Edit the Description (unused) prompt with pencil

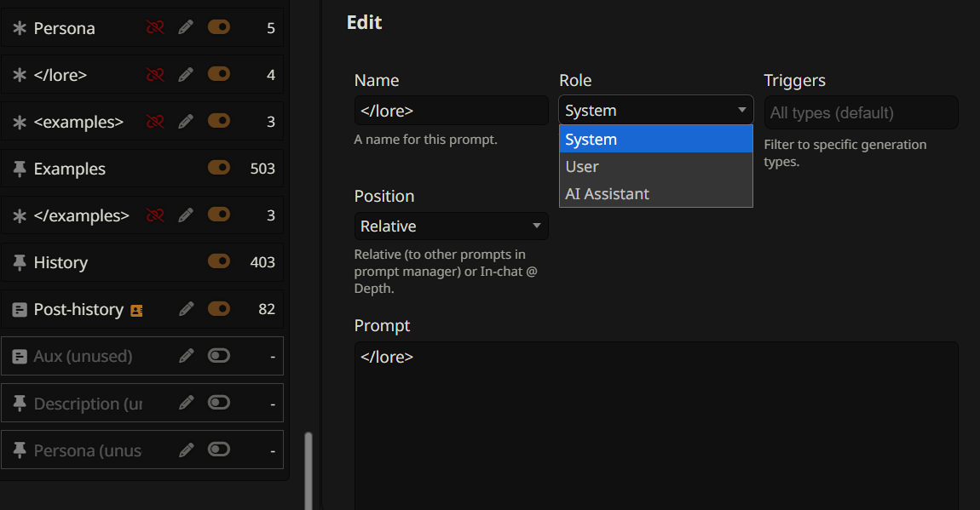[x=186, y=403]
